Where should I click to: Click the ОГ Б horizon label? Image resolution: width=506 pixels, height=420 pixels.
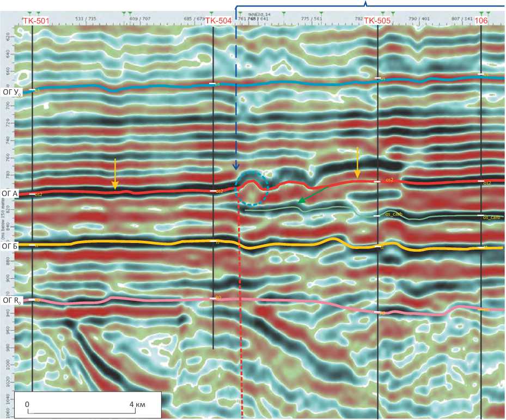point(10,246)
